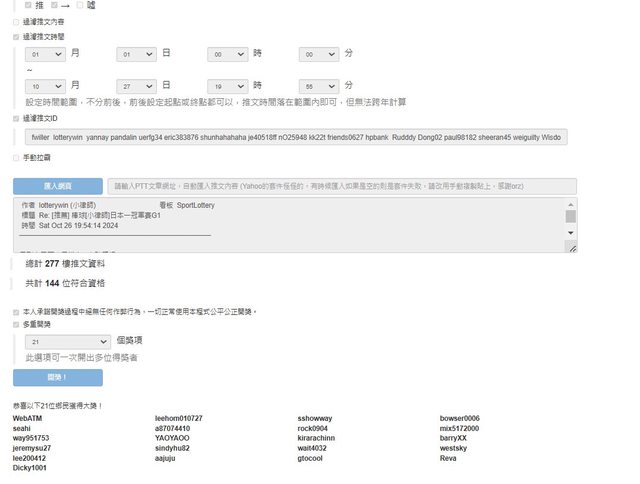Toggle the 噓 boo-type checkbox
The height and width of the screenshot is (484, 640).
coord(80,5)
